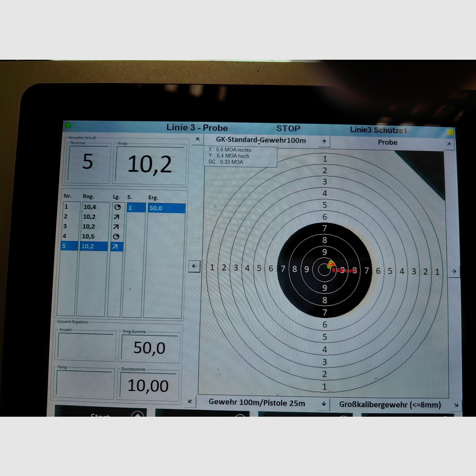476x476 pixels.
Task: Select the Probe mode label
Action: tap(388, 142)
